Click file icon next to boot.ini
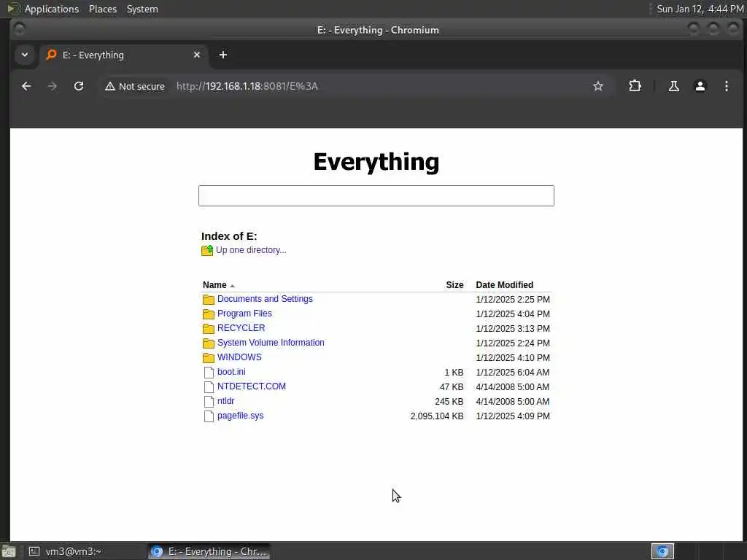Image resolution: width=747 pixels, height=560 pixels. click(209, 373)
